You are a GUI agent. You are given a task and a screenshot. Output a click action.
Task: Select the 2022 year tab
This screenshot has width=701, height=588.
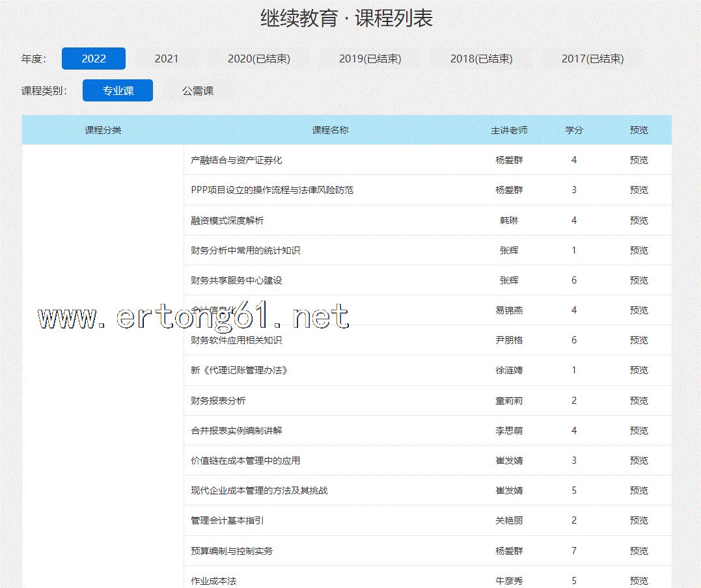click(94, 59)
